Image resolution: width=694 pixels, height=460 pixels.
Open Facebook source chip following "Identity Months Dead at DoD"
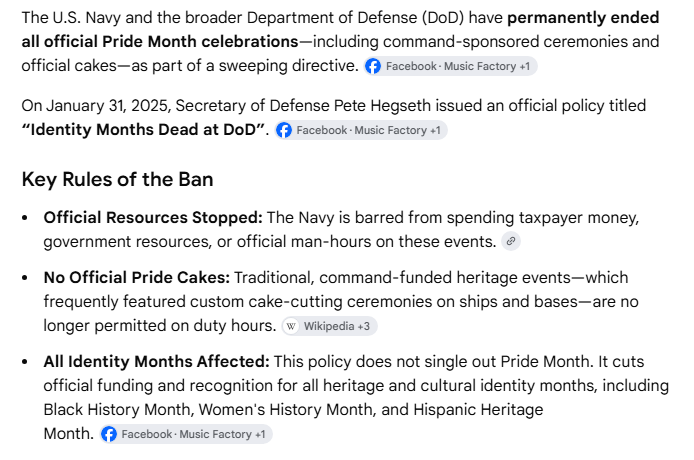click(361, 130)
